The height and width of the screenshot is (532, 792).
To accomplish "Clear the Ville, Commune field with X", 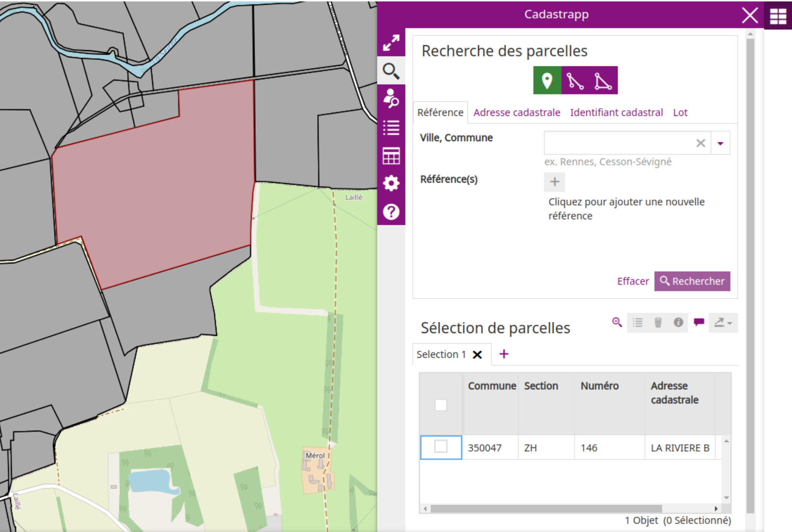I will click(x=701, y=143).
